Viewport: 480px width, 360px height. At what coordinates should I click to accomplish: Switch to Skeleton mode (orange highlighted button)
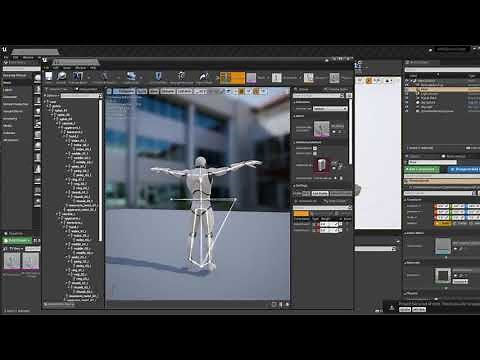tap(232, 78)
